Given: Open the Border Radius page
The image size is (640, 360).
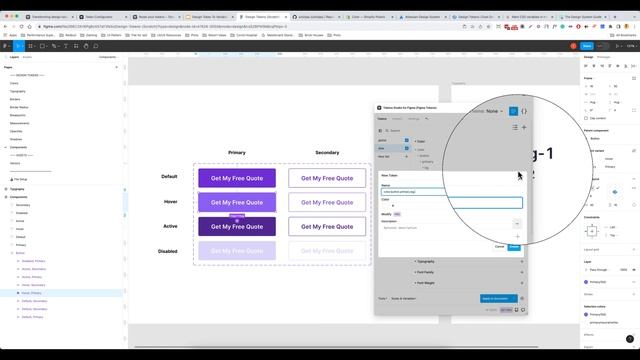Looking at the screenshot, I should (x=19, y=107).
